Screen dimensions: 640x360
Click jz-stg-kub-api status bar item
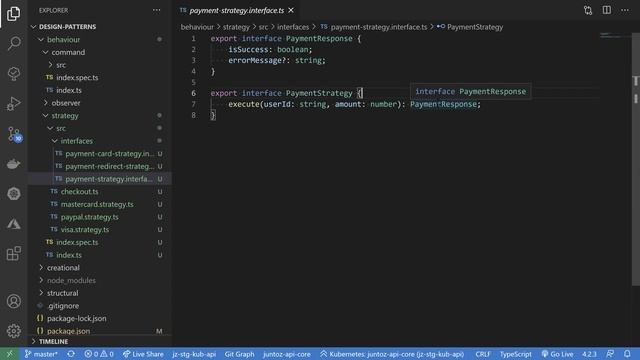click(x=194, y=354)
